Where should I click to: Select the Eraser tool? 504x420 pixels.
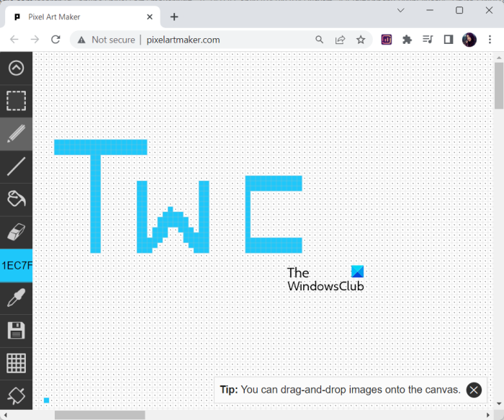coord(16,232)
